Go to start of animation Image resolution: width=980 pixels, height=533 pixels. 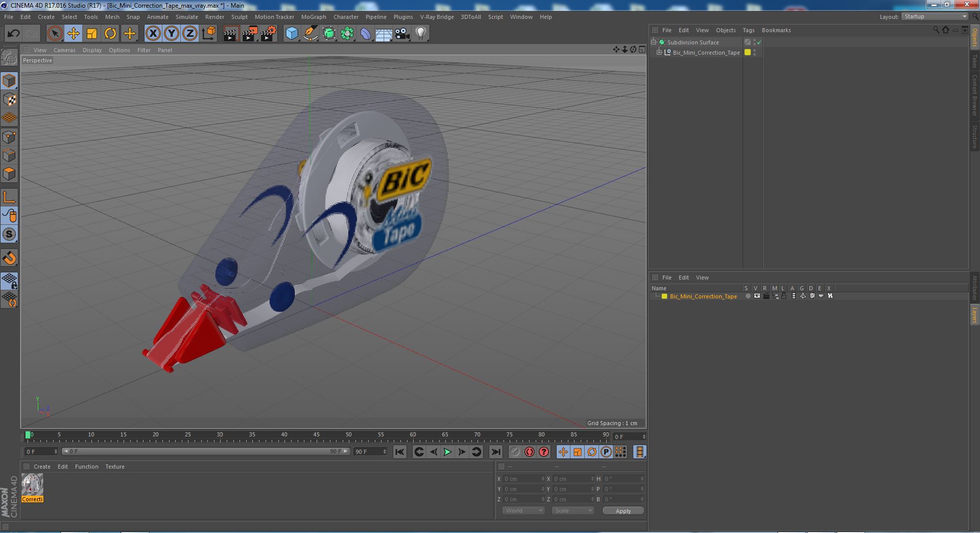point(400,452)
